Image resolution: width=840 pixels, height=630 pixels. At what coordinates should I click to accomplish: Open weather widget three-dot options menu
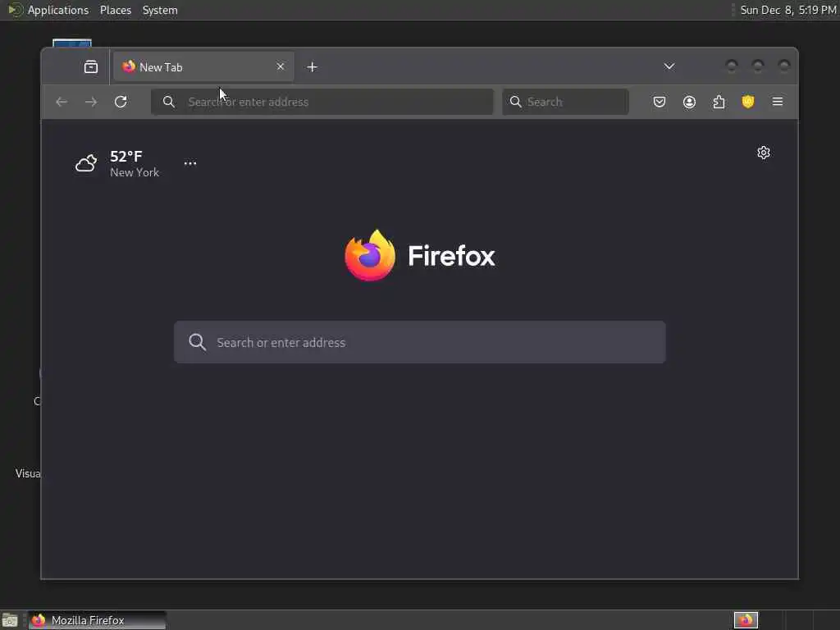[x=190, y=163]
